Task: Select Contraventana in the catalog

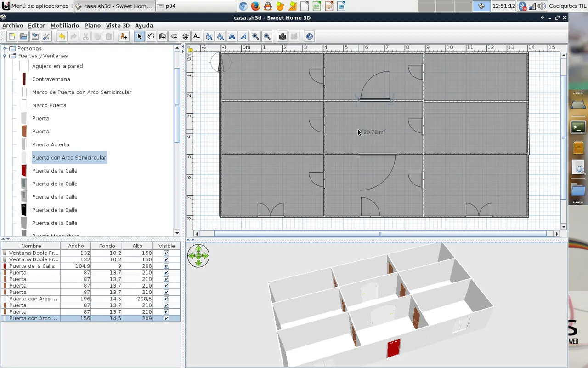Action: pos(51,79)
